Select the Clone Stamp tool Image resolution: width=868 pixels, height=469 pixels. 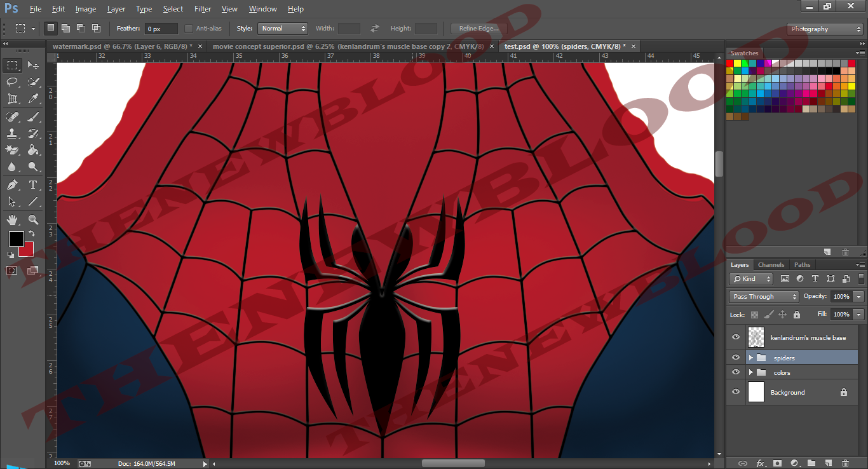[x=12, y=133]
